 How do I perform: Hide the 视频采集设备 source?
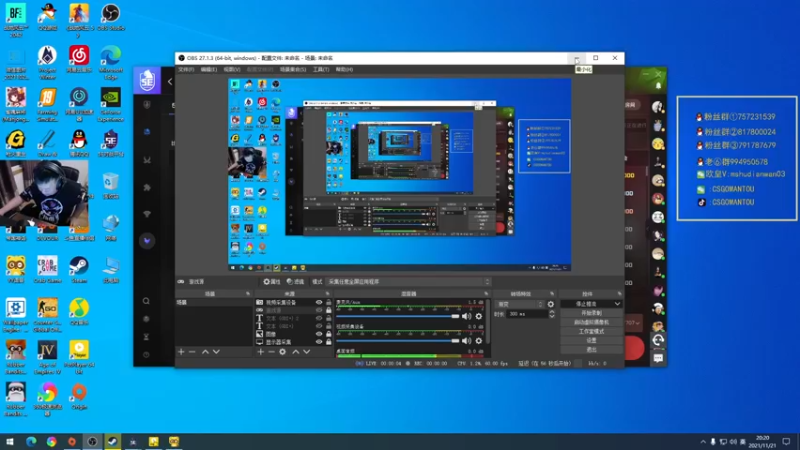click(x=319, y=303)
